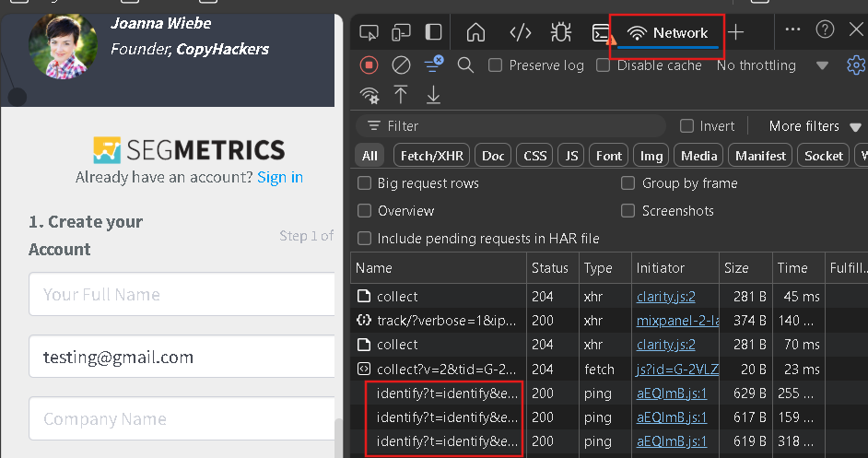Open network search magnifier icon
Viewport: 868px width, 458px height.
coord(465,65)
